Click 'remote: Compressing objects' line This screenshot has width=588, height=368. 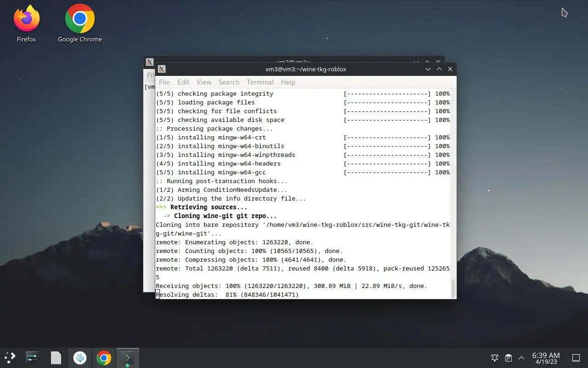[251, 259]
